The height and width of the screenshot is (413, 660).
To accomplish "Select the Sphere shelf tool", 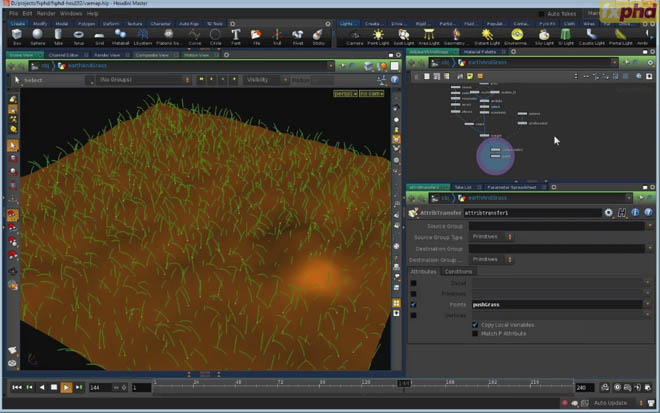I will point(37,36).
